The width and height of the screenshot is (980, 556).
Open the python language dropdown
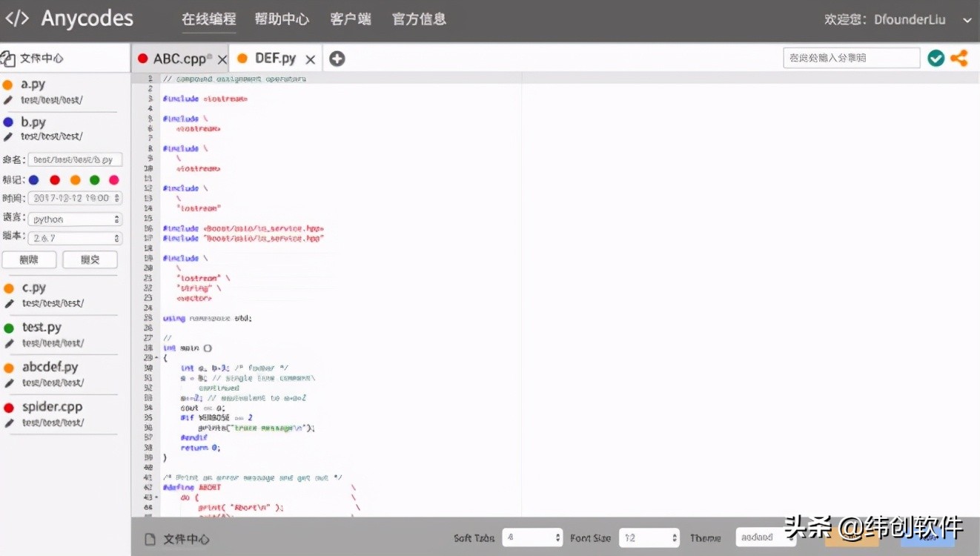point(75,219)
